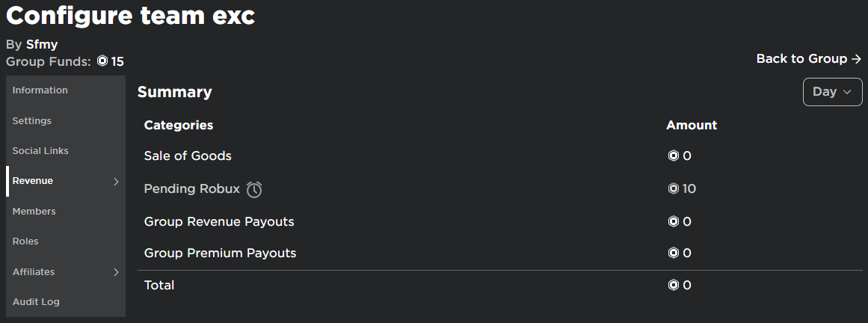Click the Pending Robux category label

coord(192,189)
